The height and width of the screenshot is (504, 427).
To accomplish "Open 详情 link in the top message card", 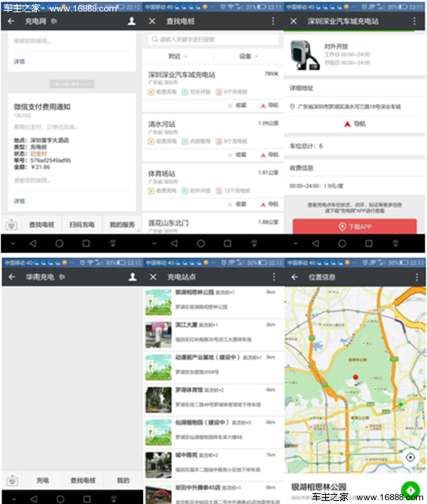I will pos(19,61).
